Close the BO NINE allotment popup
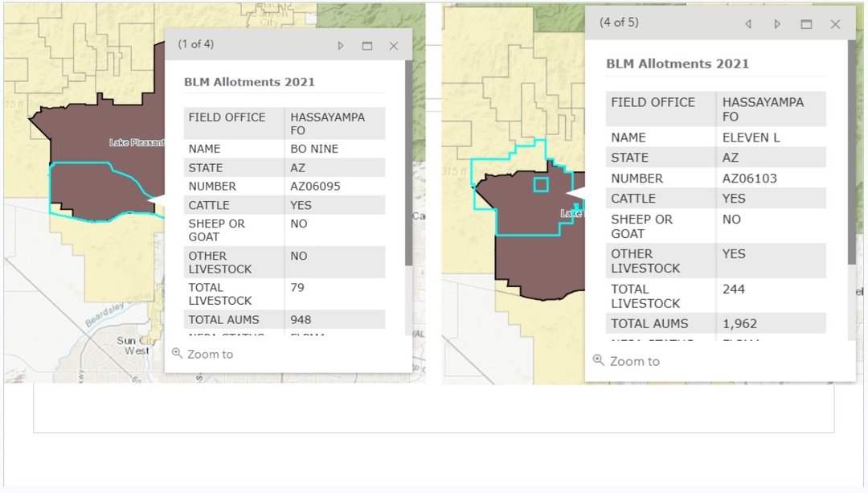This screenshot has height=493, width=868. click(394, 46)
